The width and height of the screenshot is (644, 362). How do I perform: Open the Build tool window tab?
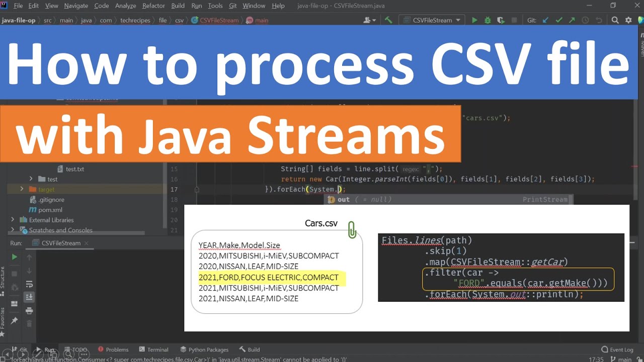250,349
